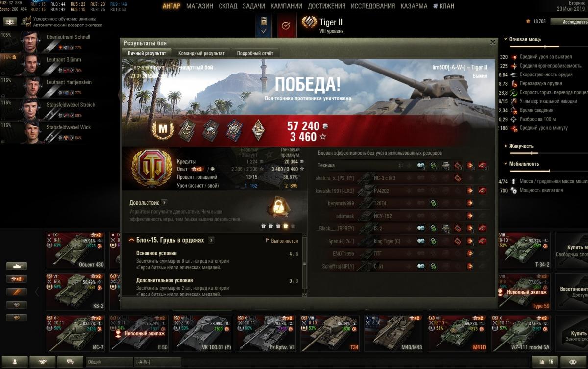The image size is (588, 369).
Task: Open the chat channels icon in bottom bar
Action: [70, 362]
